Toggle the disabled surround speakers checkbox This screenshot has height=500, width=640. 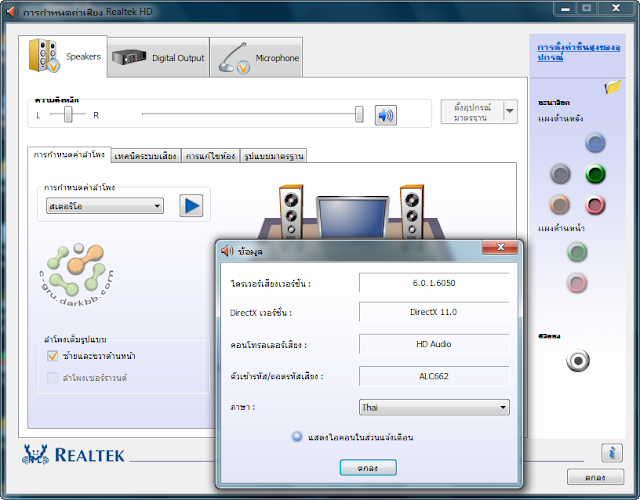pos(52,378)
